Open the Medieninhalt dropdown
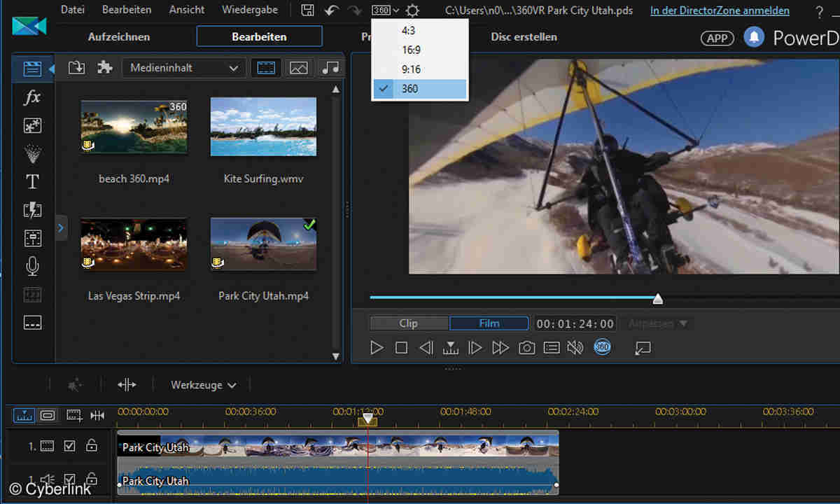 [x=183, y=67]
